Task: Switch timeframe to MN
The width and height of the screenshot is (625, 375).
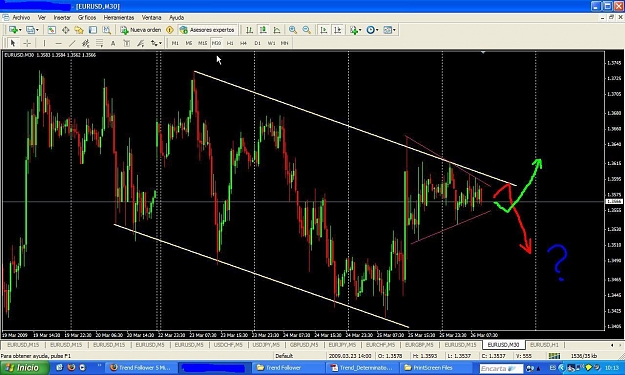Action: coord(285,43)
